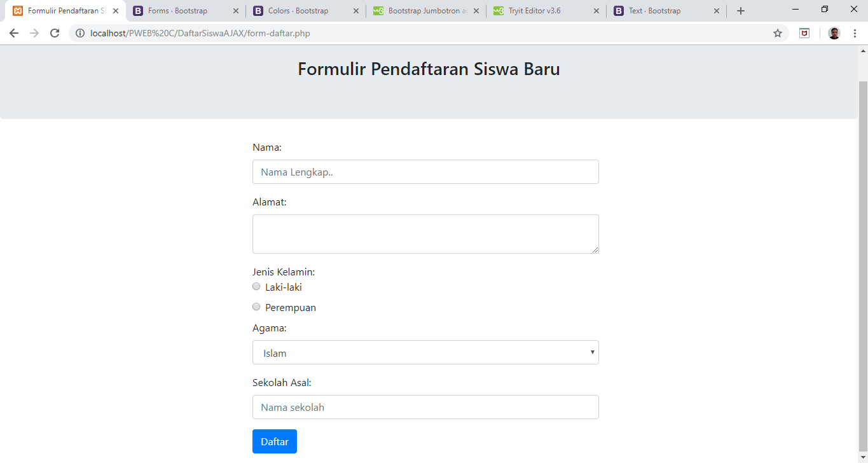Bookmark this page with the star icon

777,33
